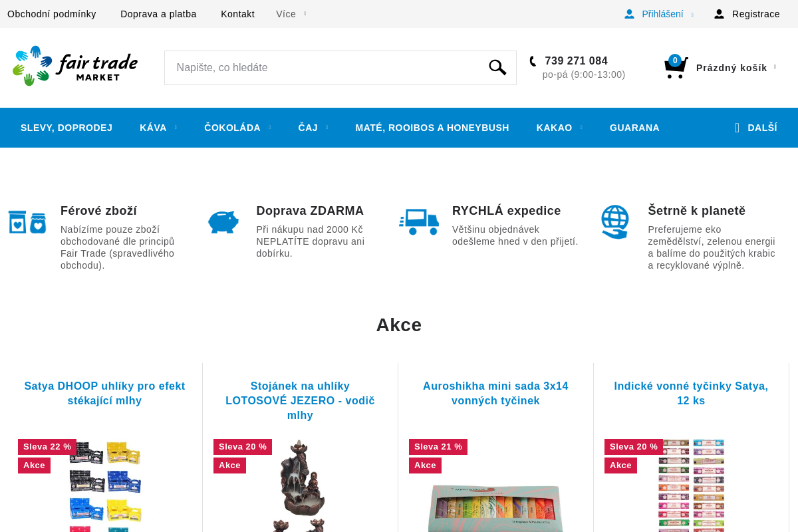Image resolution: width=798 pixels, height=532 pixels.
Task: Click the lotus backflow burner product image
Action: pyautogui.click(x=299, y=485)
